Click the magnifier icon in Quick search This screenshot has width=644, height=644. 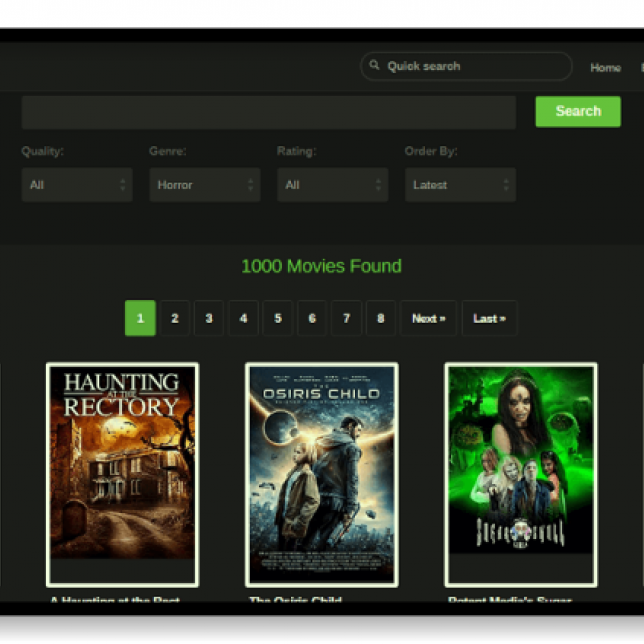tap(374, 65)
